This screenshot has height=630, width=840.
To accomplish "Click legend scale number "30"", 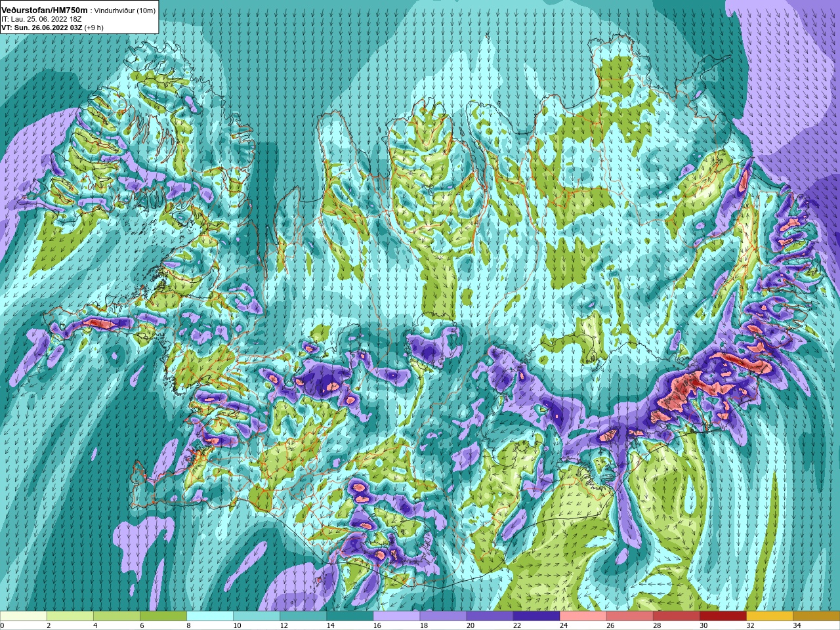I will (x=703, y=625).
